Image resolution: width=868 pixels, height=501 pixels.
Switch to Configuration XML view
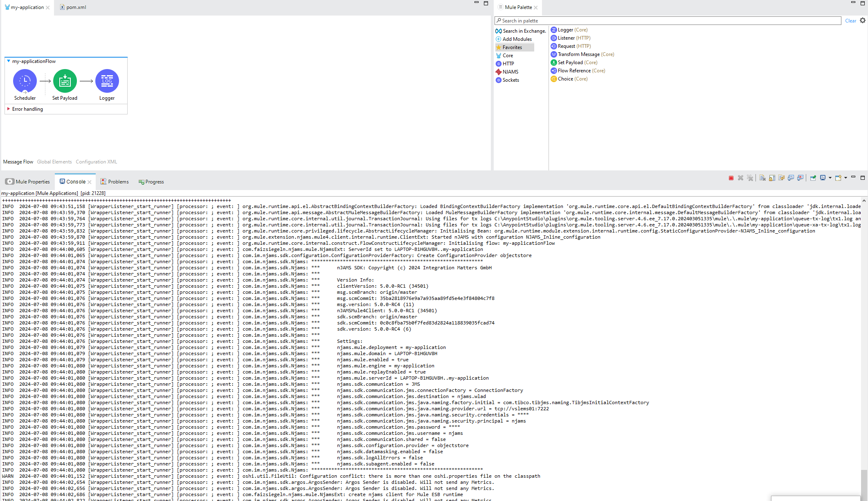click(x=97, y=162)
